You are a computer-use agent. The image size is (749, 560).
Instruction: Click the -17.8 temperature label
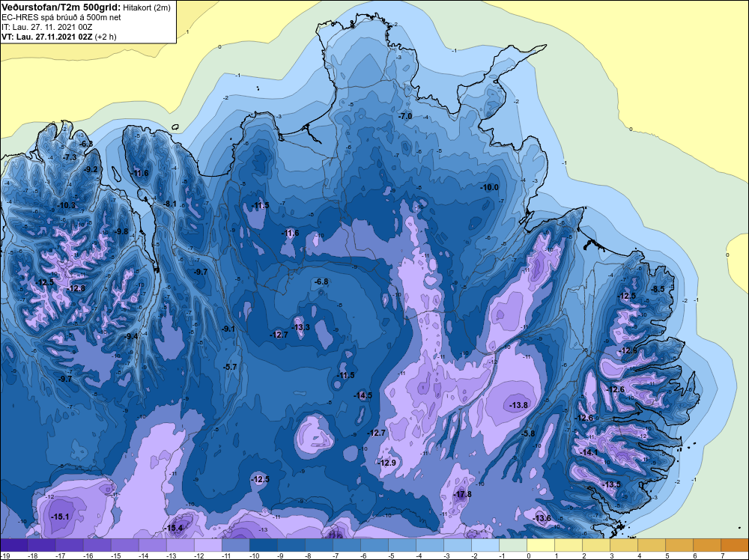[462, 495]
